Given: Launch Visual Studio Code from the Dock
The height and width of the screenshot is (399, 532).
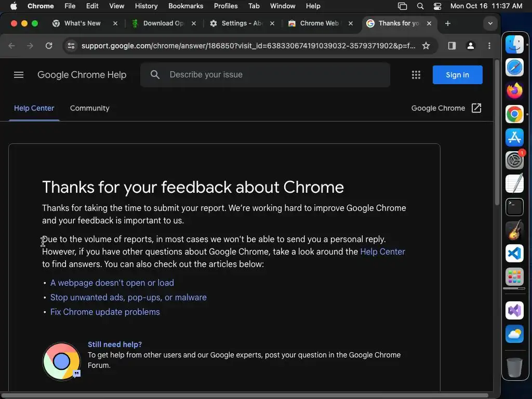Looking at the screenshot, I should (514, 254).
